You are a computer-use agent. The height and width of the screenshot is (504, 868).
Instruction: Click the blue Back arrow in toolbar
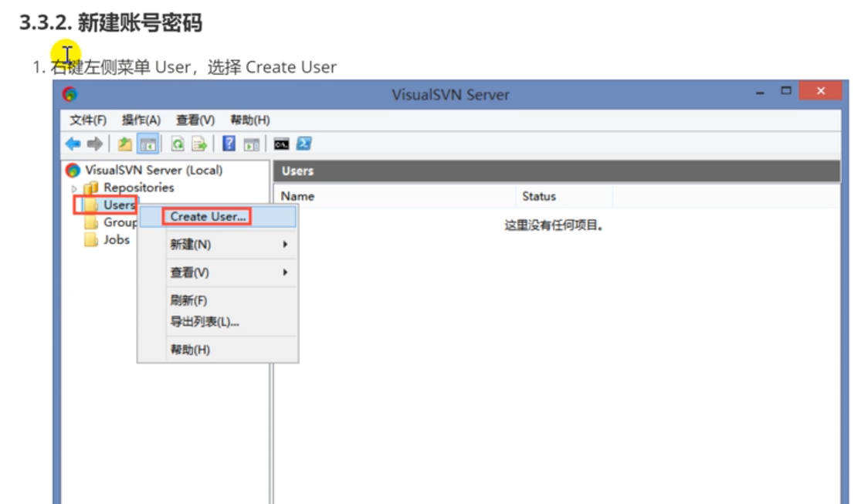(x=73, y=144)
